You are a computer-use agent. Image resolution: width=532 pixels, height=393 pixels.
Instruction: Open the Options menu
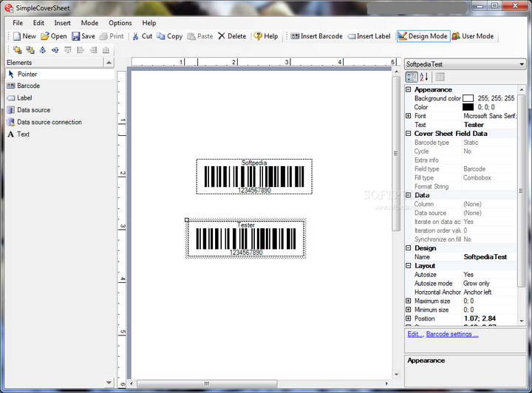point(120,23)
